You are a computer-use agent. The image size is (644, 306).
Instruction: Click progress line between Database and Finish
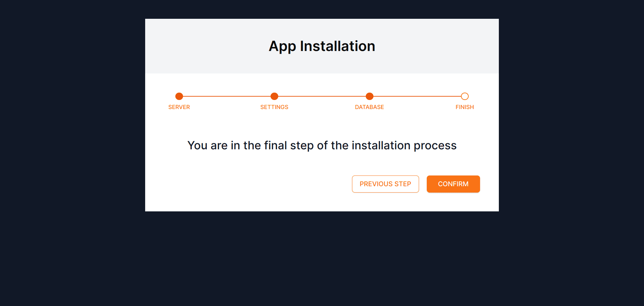(x=417, y=96)
